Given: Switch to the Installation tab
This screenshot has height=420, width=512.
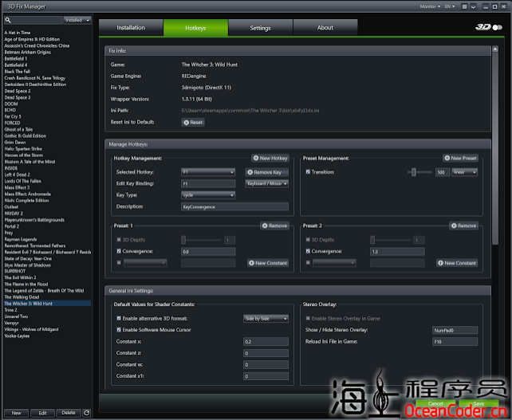Looking at the screenshot, I should point(131,28).
